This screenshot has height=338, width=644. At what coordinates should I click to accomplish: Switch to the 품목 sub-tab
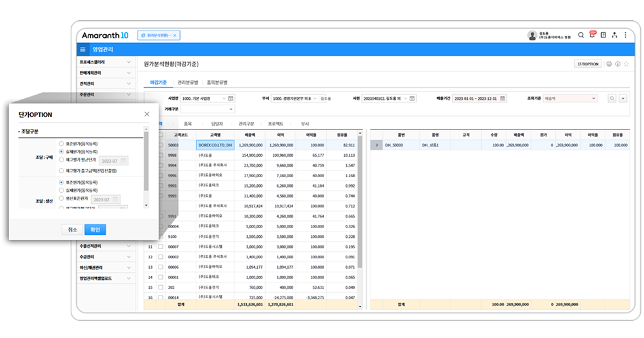coord(188,124)
